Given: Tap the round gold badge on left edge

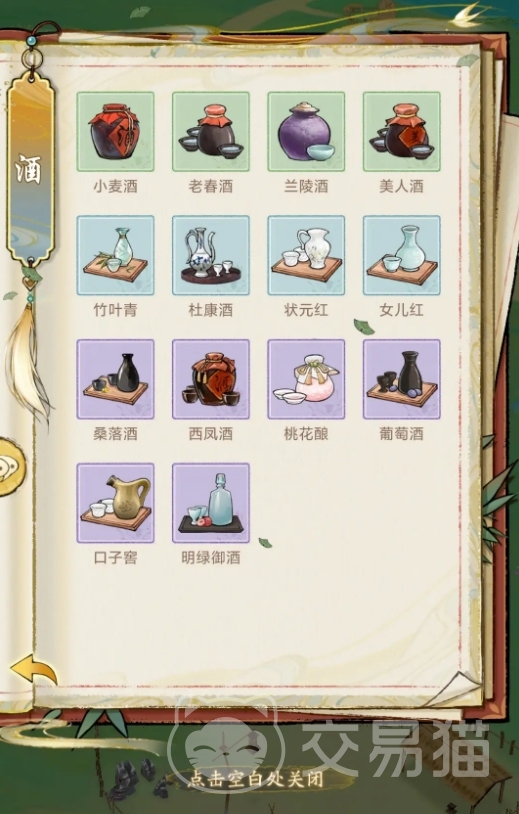Looking at the screenshot, I should click(11, 467).
